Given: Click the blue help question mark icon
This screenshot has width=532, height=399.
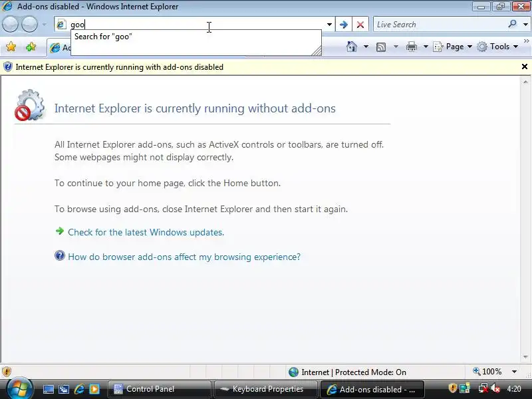Looking at the screenshot, I should 60,255.
